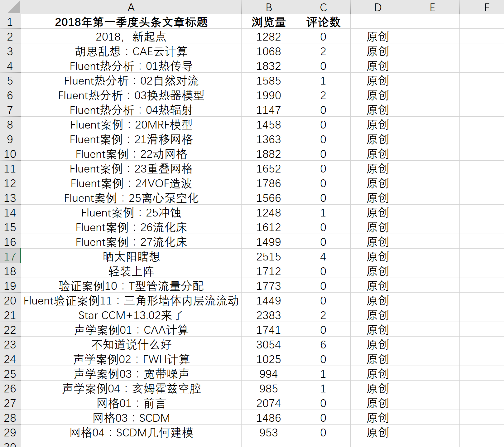Select cell 声学案例02：FWH计算
Viewport: 504px width, 447px height.
tap(131, 359)
